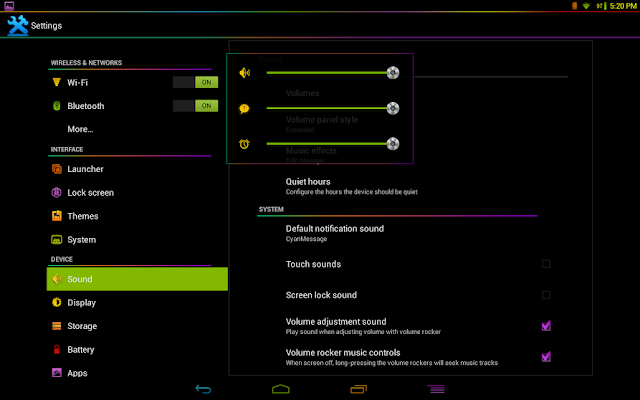The image size is (640, 400).
Task: Click the Launcher icon in sidebar
Action: (57, 169)
